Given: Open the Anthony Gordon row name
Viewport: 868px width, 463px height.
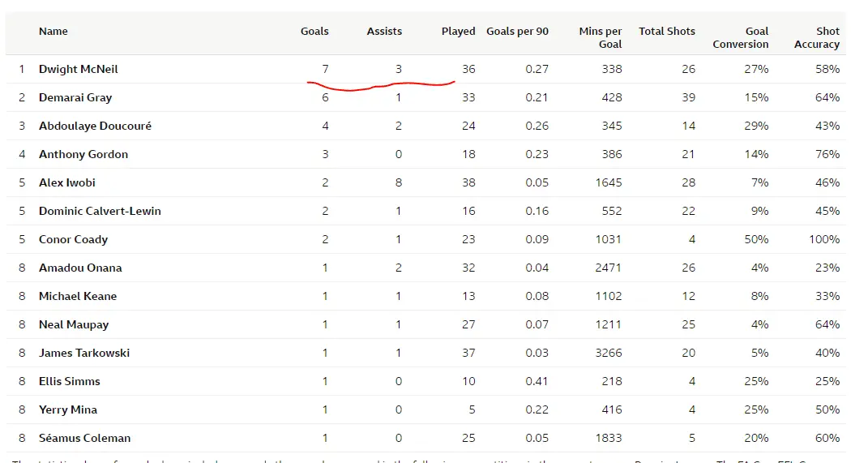Looking at the screenshot, I should coord(83,155).
